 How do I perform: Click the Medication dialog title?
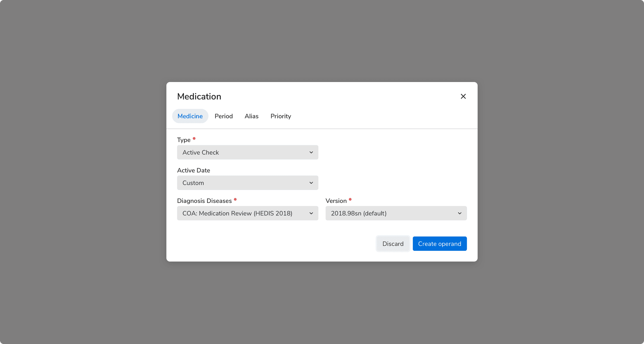coord(199,97)
